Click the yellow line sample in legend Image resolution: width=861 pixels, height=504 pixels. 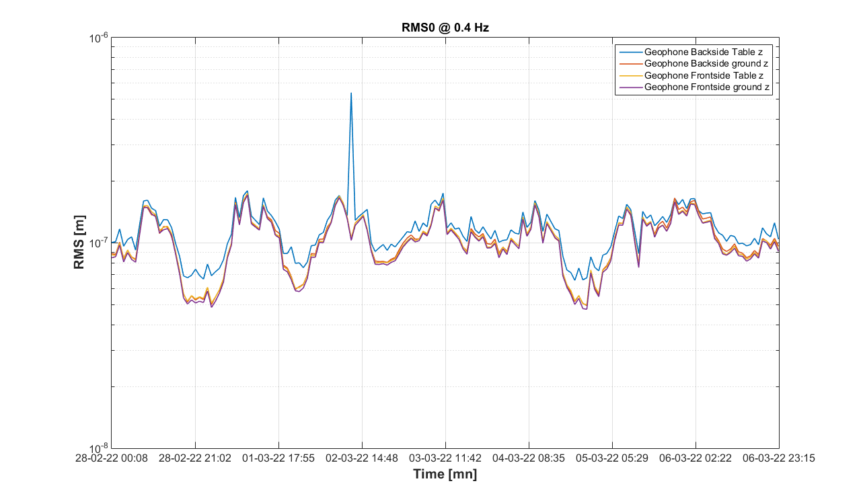coord(630,76)
